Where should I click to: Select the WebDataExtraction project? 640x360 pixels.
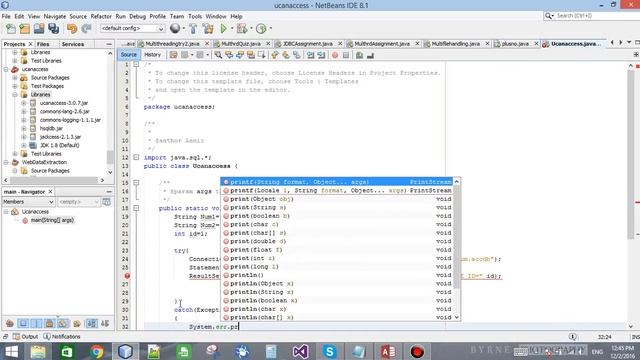44,162
